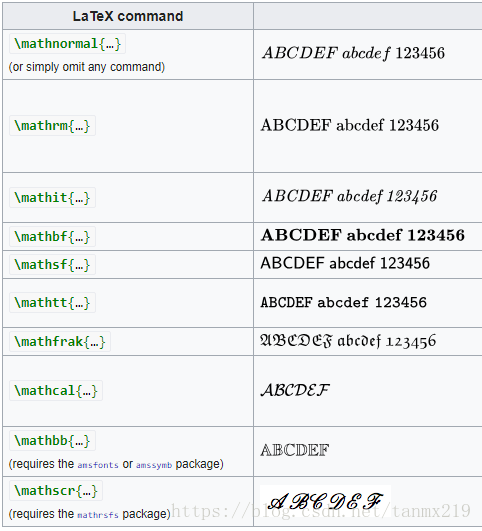Viewport: 482px width, 531px height.
Task: Click the calligraphic mathcal ABCDEF sample
Action: [295, 390]
